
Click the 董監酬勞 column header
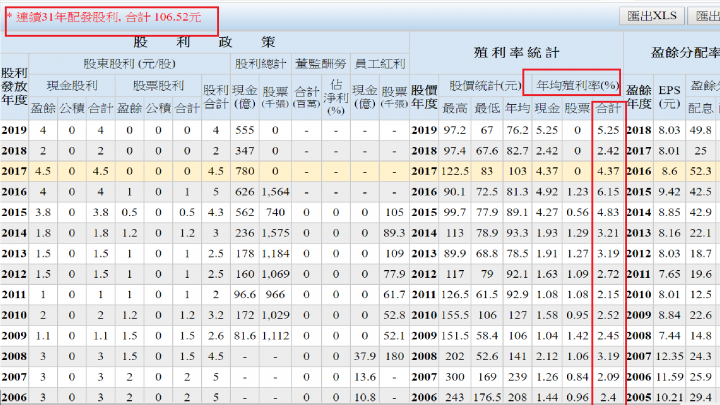point(321,64)
